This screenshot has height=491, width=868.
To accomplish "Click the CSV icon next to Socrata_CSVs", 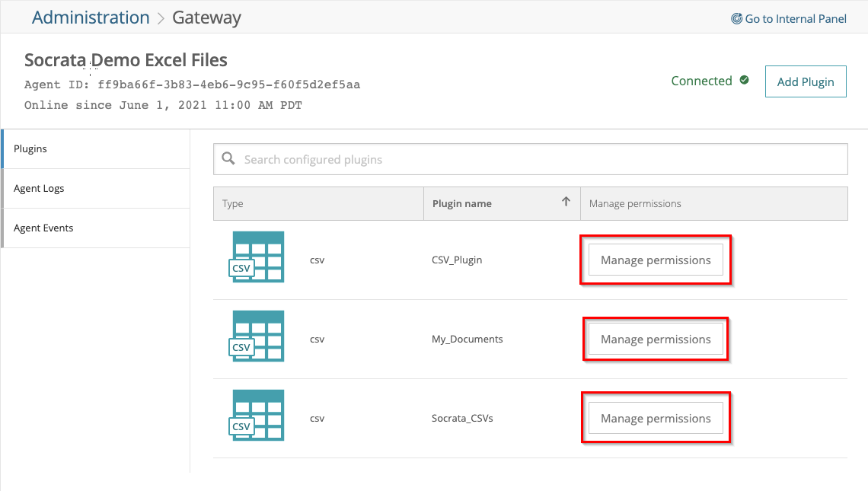I will point(257,416).
